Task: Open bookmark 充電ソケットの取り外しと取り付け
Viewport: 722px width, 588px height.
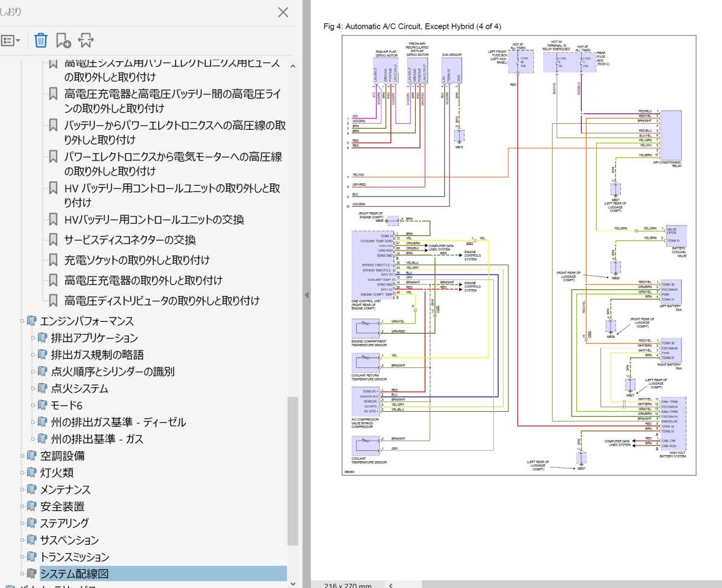Action: (137, 260)
